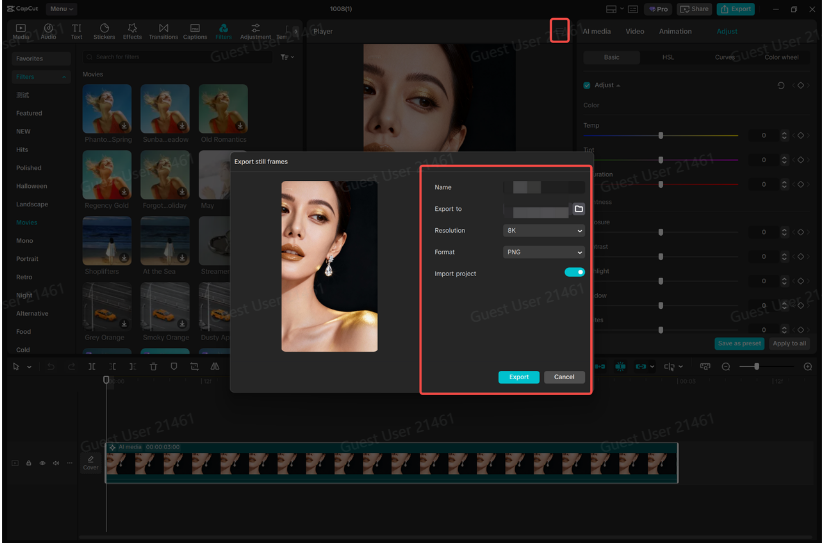The height and width of the screenshot is (543, 822).
Task: Uncheck the Adjust checkbox
Action: [587, 85]
